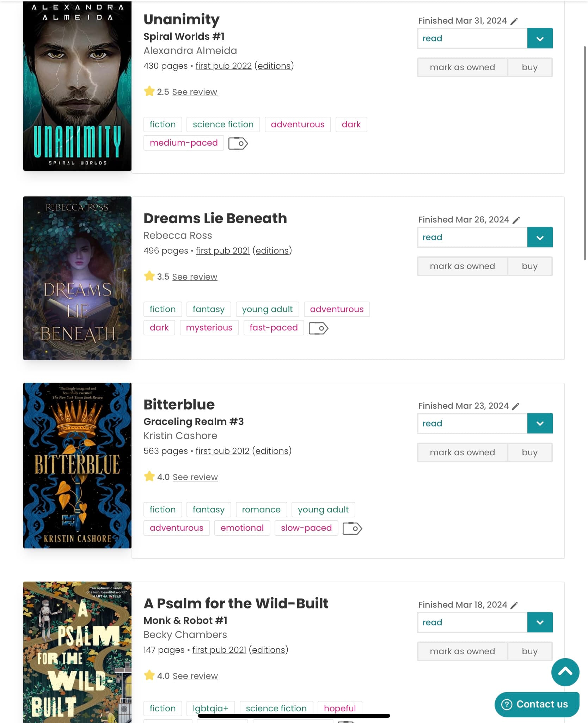This screenshot has height=723, width=588.
Task: Edit finished date for Unanimity
Action: tap(514, 21)
